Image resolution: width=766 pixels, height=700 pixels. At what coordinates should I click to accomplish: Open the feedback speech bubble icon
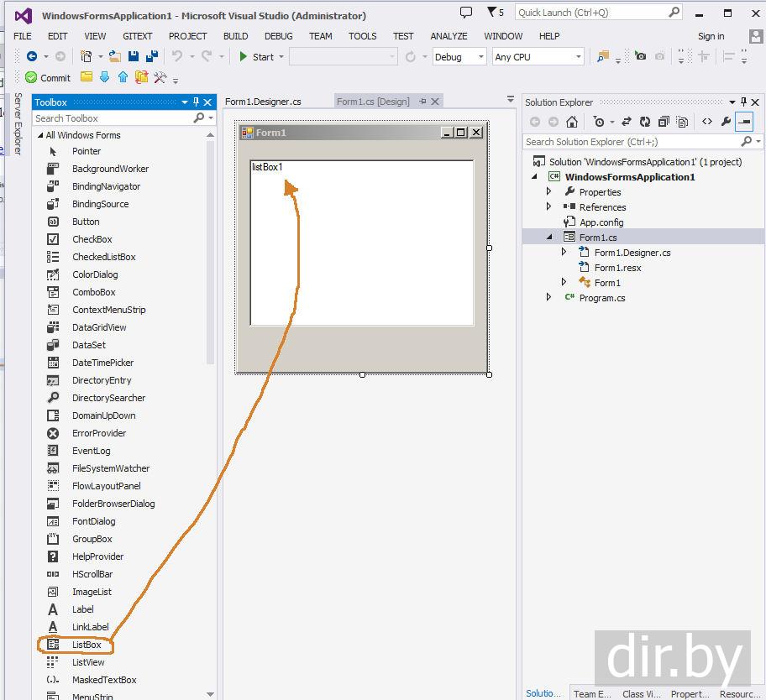(x=466, y=13)
